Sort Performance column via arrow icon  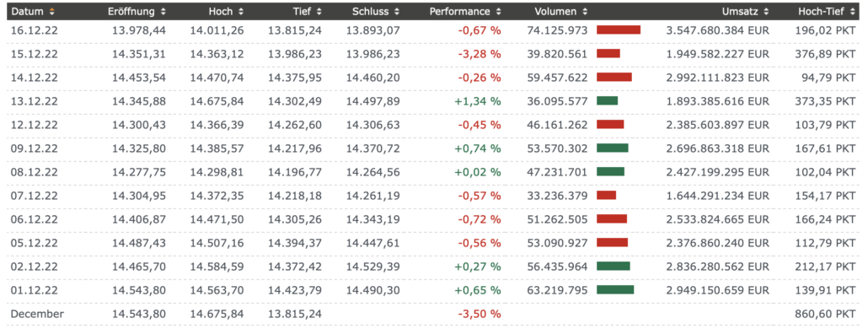tap(498, 12)
